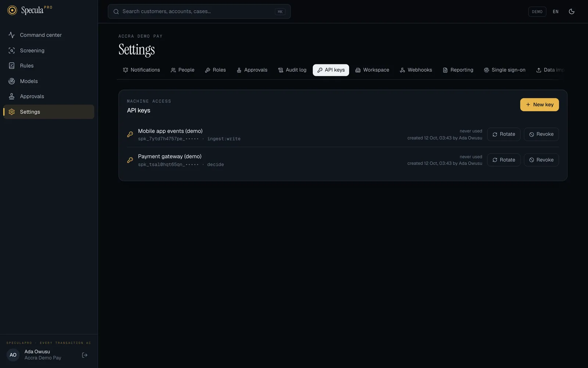This screenshot has width=588, height=368.
Task: Click the spk_tsal0hqt65qn key prefix
Action: [168, 164]
